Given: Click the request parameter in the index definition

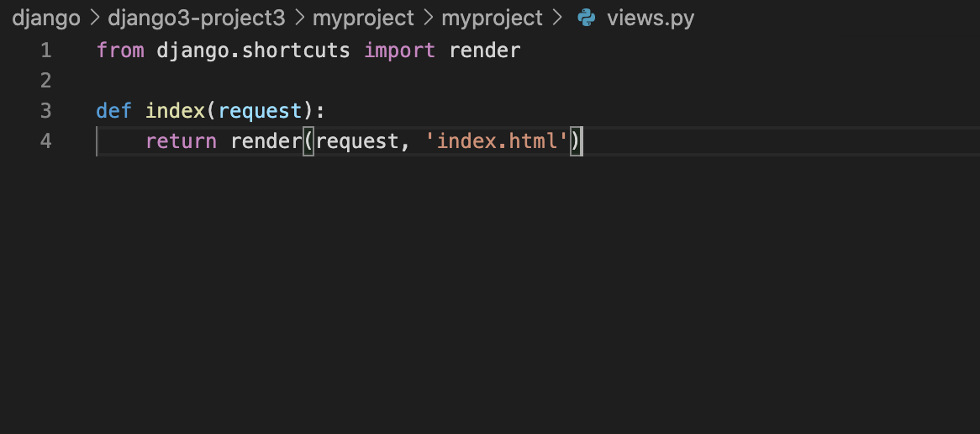Looking at the screenshot, I should (260, 111).
